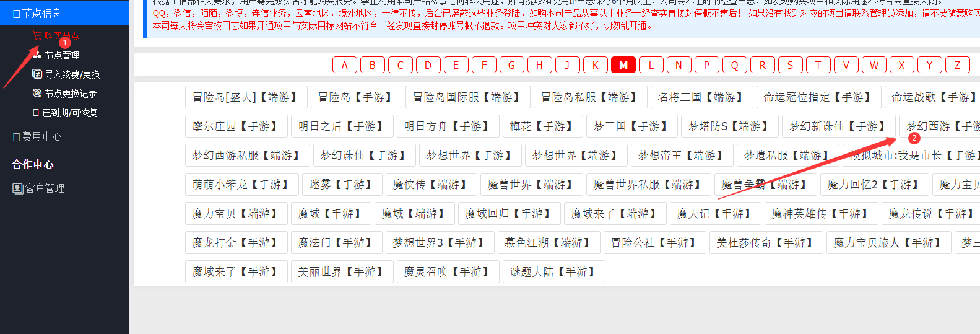Choose 梦幻新诛仙【手游】 project
The image size is (980, 334).
pos(839,126)
